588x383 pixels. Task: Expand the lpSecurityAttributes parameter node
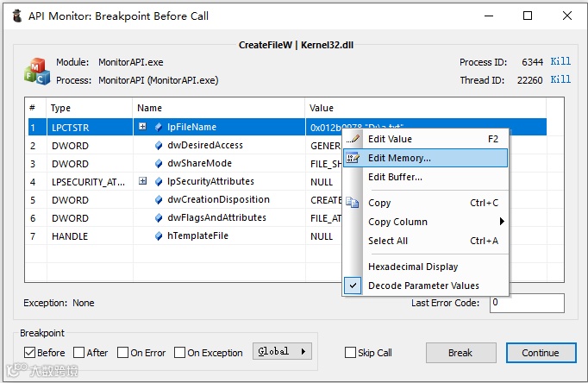(x=143, y=182)
